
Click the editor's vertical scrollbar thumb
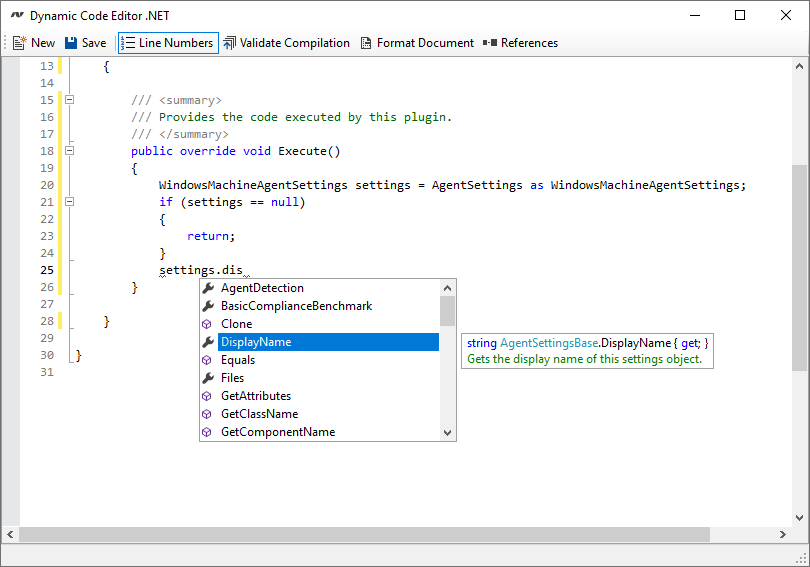(x=799, y=267)
